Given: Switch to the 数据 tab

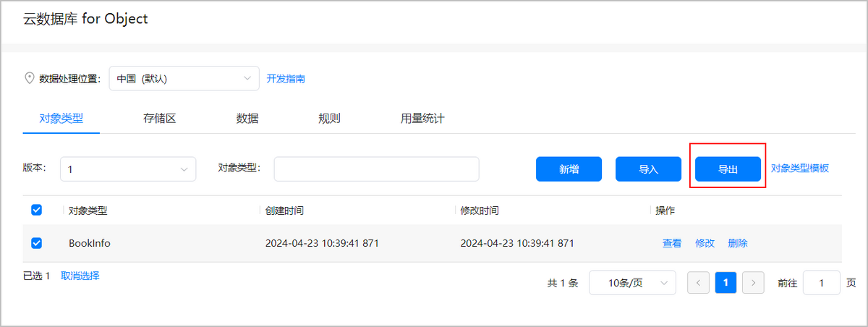Looking at the screenshot, I should click(x=247, y=119).
